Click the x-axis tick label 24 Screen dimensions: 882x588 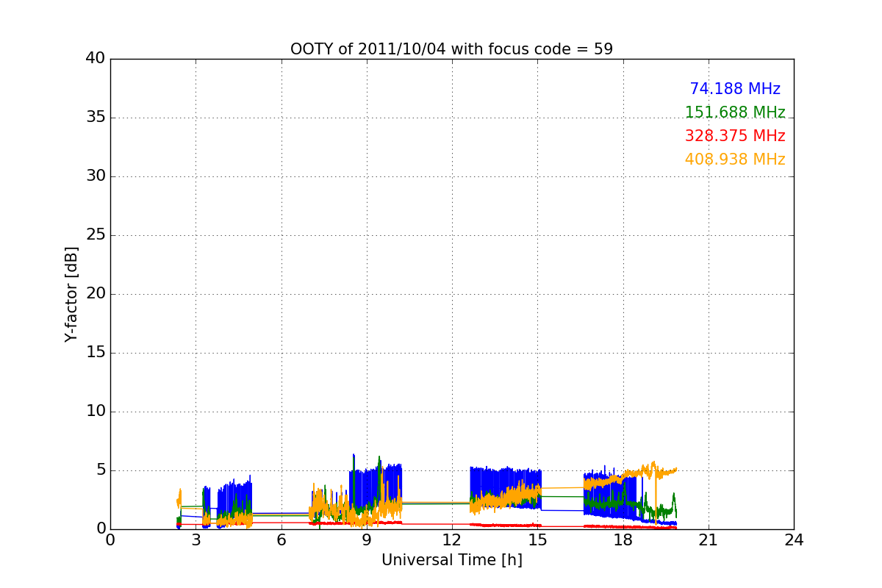click(794, 539)
